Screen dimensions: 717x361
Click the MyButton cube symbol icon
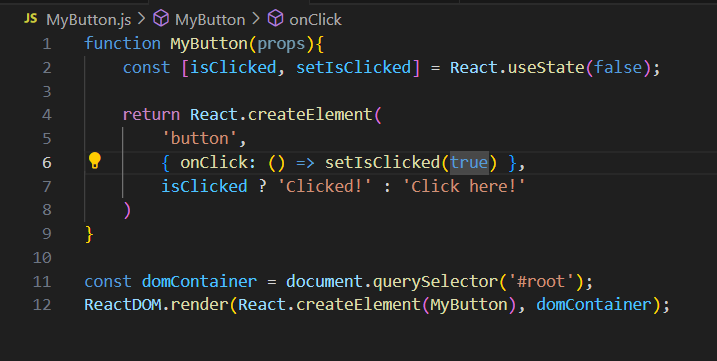(161, 19)
